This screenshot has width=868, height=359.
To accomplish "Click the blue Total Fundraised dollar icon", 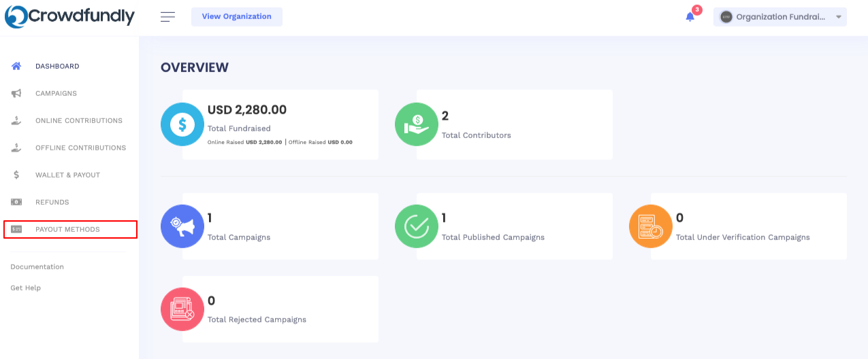I will pyautogui.click(x=182, y=124).
